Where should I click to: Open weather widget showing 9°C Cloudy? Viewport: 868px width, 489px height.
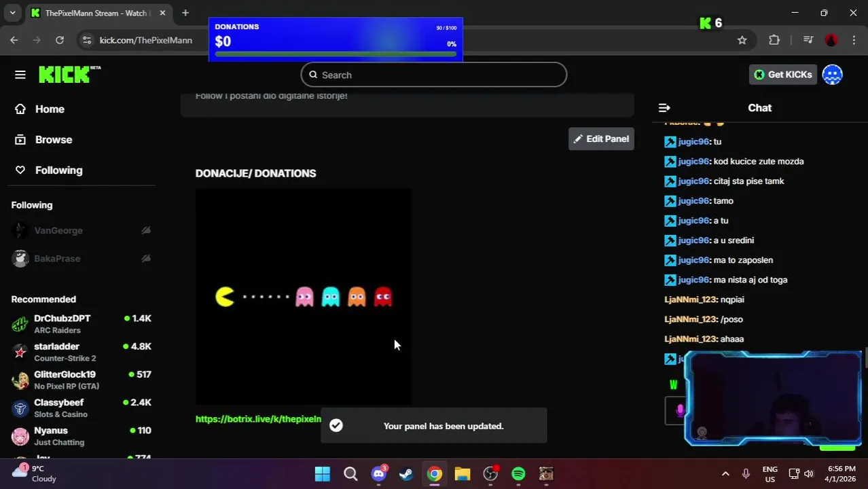pyautogui.click(x=34, y=473)
